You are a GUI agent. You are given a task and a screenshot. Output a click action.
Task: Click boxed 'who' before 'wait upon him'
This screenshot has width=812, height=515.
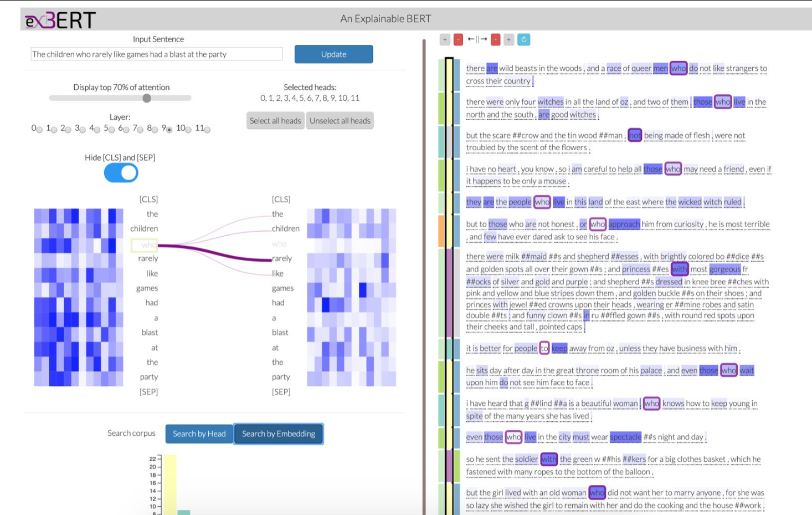click(x=729, y=370)
